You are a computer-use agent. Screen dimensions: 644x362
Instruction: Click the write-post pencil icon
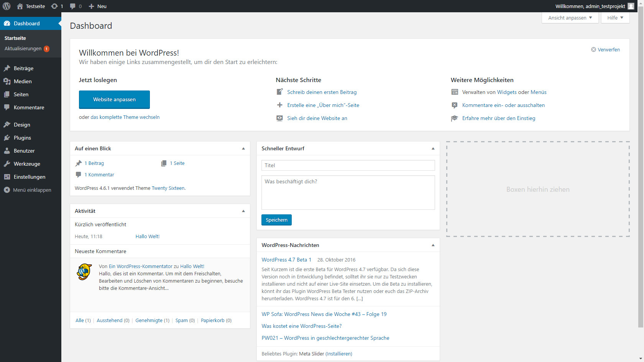coord(280,92)
